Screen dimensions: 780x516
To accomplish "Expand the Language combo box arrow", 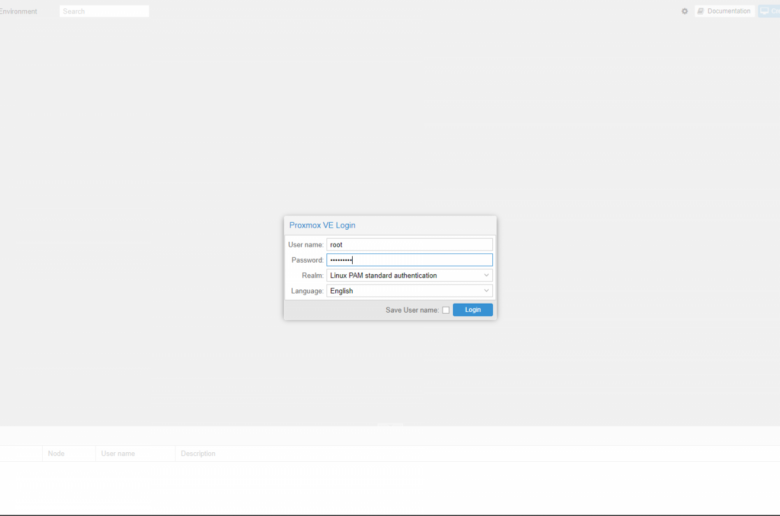I will (486, 291).
